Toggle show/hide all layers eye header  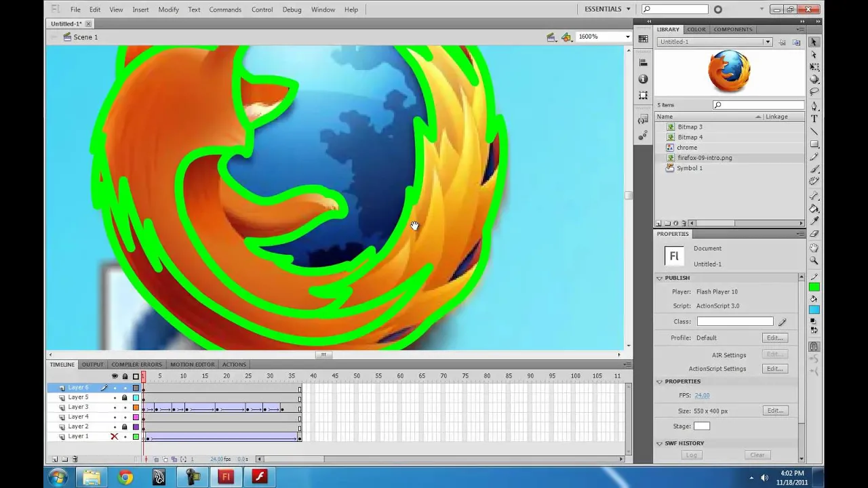(114, 376)
